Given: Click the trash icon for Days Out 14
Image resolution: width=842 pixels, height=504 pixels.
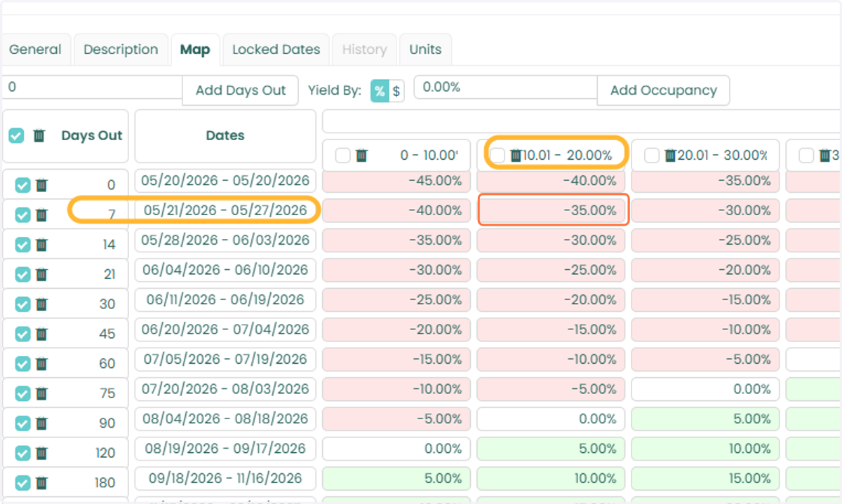Looking at the screenshot, I should point(41,245).
